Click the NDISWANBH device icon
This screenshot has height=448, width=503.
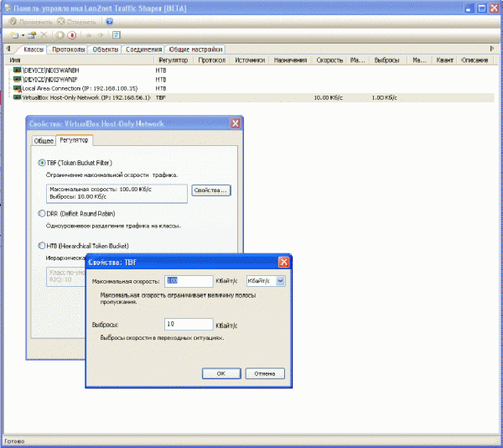click(16, 71)
